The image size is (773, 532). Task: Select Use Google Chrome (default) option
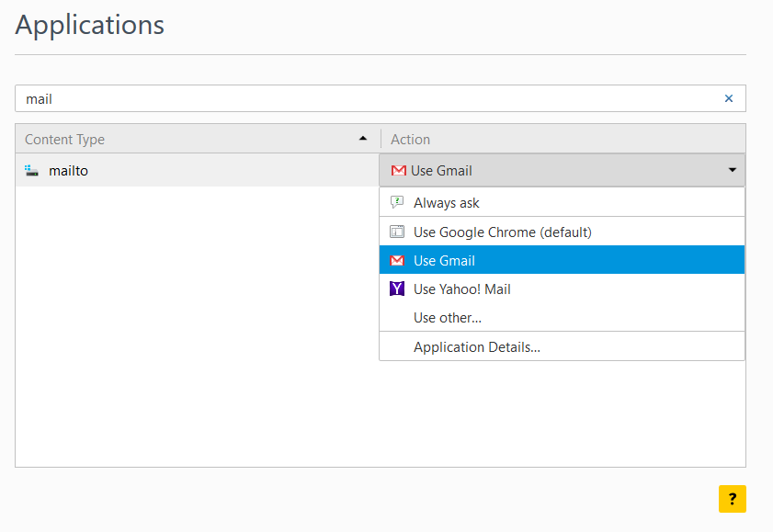pos(562,232)
